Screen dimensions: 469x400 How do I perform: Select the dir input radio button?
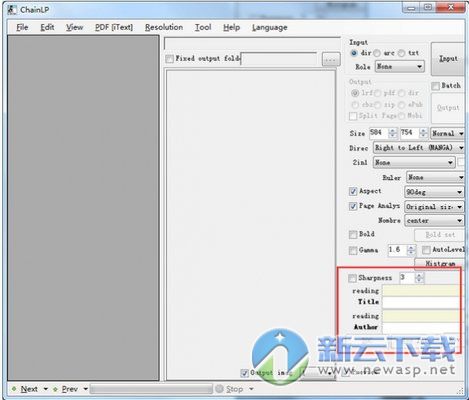tap(354, 53)
